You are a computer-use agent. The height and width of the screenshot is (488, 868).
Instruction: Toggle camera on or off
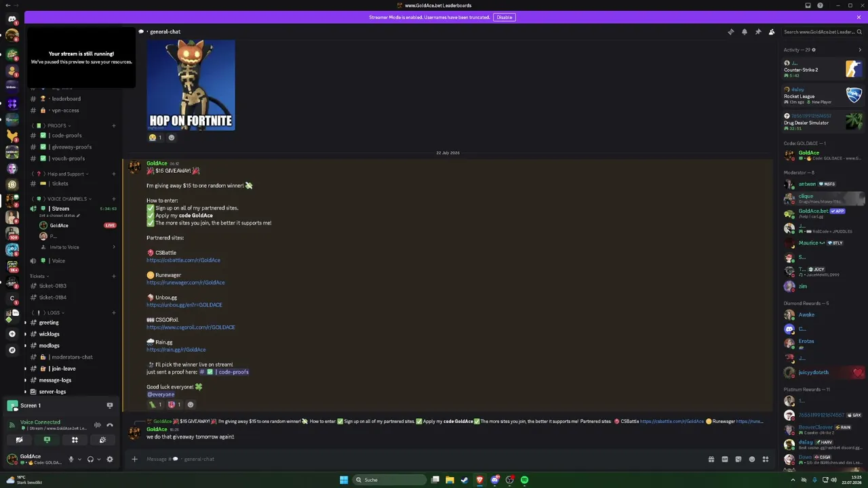point(19,440)
